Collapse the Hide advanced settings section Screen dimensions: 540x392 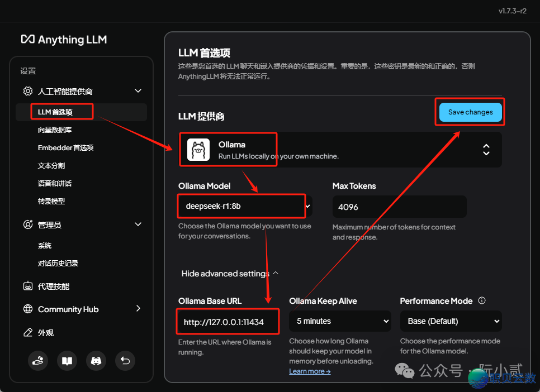point(228,273)
